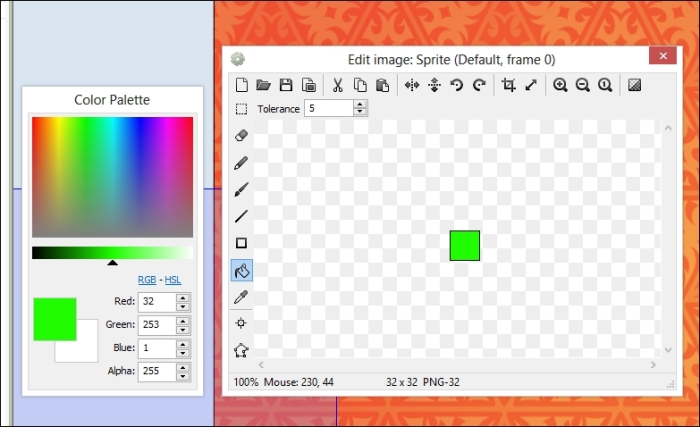The image size is (700, 427).
Task: Paste from clipboard
Action: click(x=382, y=84)
